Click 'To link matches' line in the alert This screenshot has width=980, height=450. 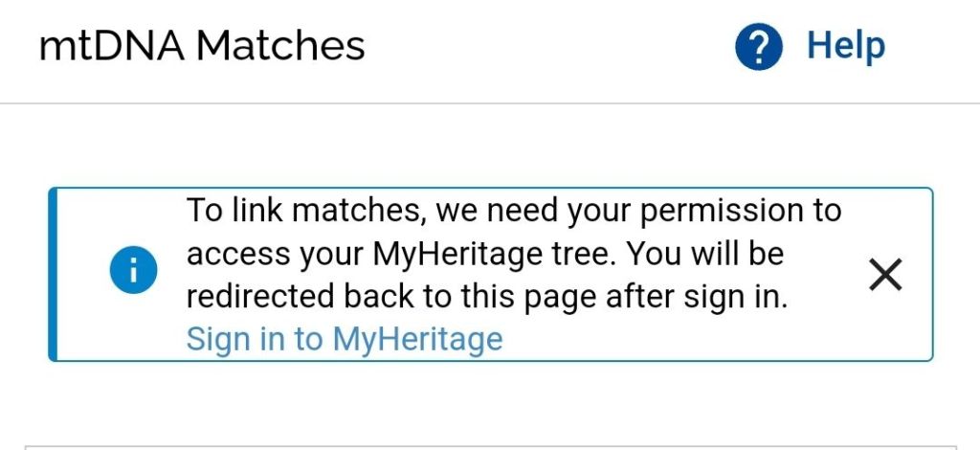[x=513, y=211]
